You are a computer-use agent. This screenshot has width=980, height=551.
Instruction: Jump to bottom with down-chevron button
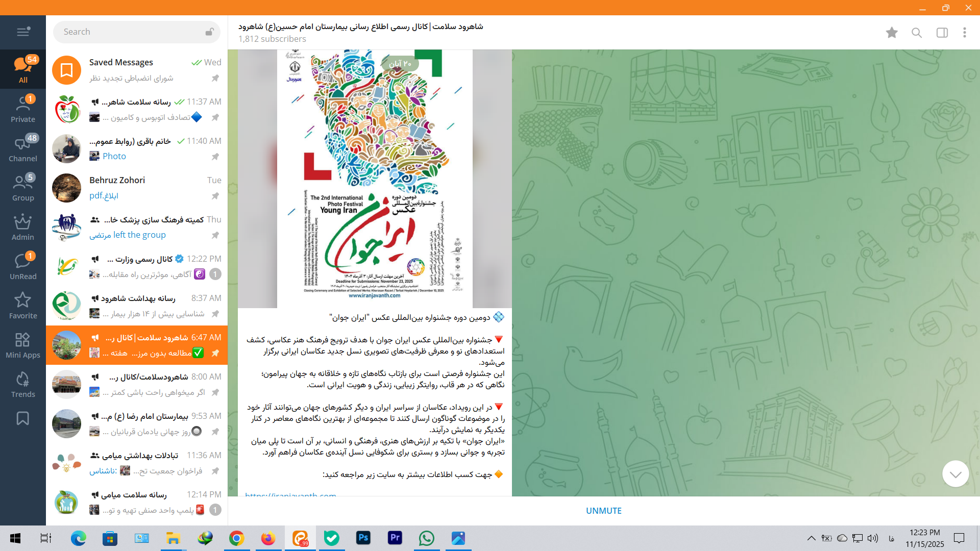pyautogui.click(x=955, y=474)
